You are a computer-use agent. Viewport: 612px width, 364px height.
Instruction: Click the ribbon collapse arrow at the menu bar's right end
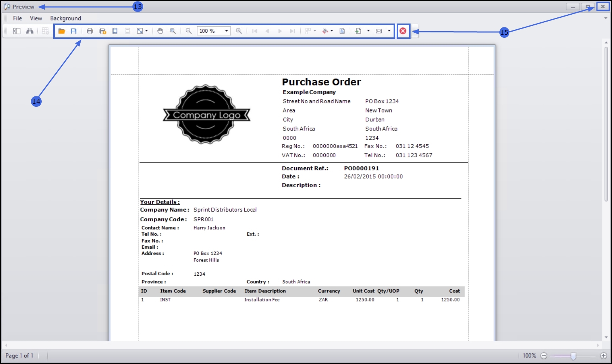coord(606,18)
